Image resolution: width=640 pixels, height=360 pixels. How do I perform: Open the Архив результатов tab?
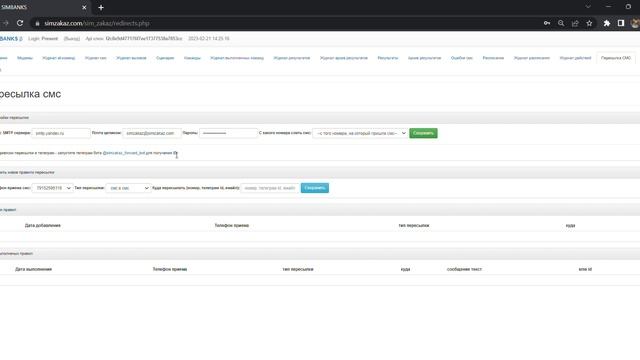click(424, 58)
